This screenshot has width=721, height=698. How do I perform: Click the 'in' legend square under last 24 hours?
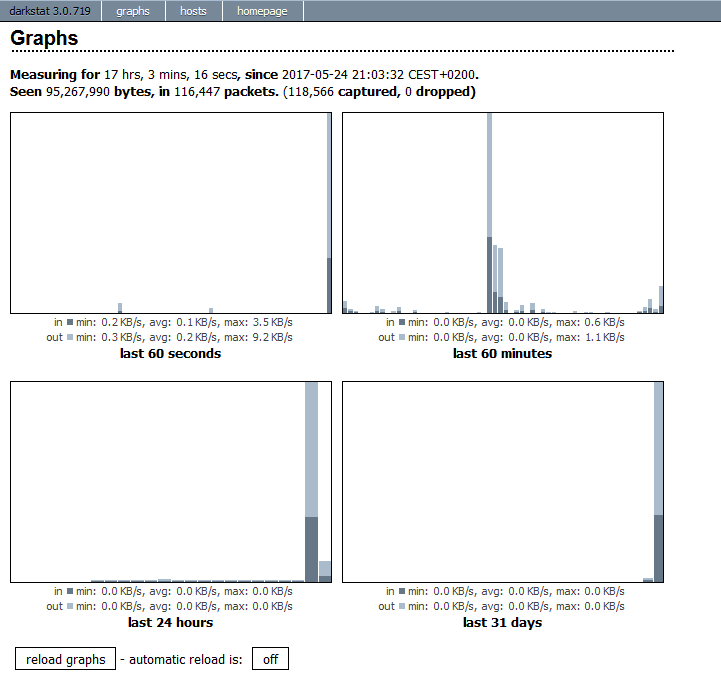point(70,592)
